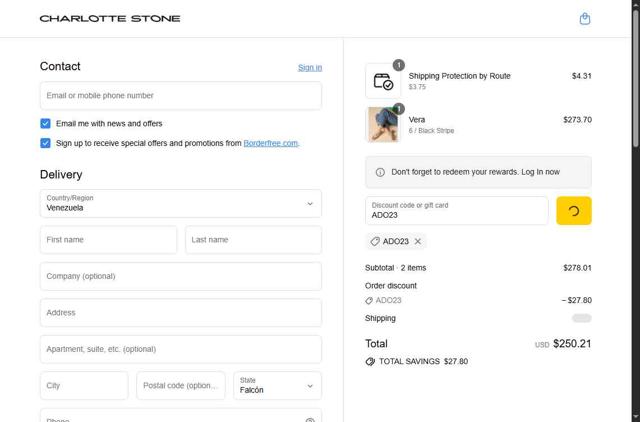Viewport: 640px width, 422px height.
Task: Focus the Apartment, suite, etc. field
Action: (181, 349)
